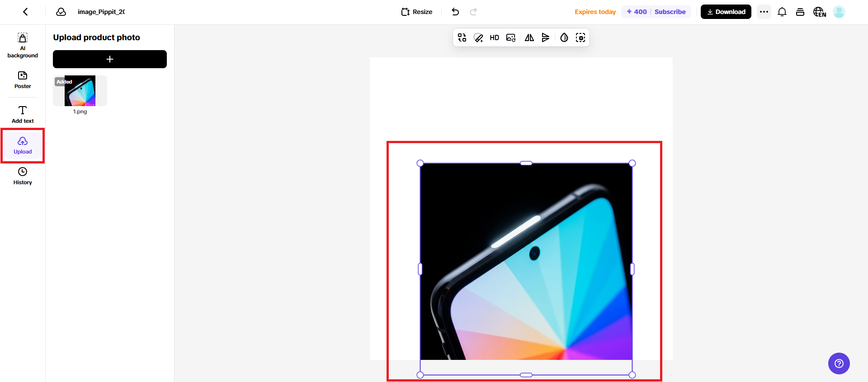Flip the image vertically
868x382 pixels.
[546, 37]
